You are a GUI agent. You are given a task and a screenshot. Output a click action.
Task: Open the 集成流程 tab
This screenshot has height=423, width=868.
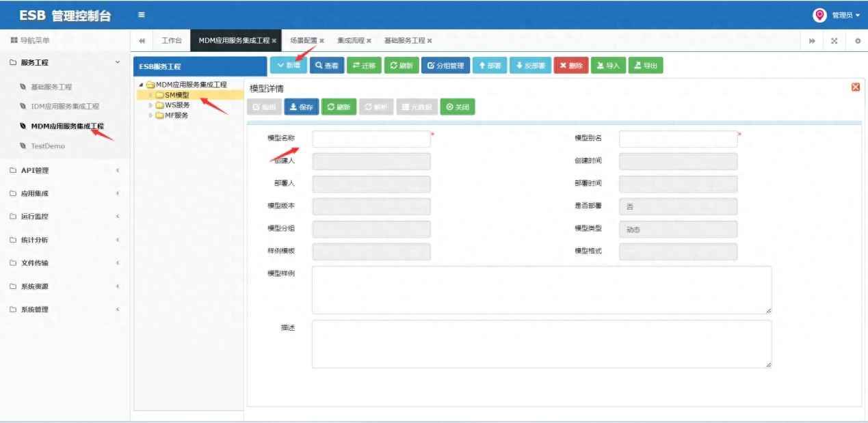(350, 41)
